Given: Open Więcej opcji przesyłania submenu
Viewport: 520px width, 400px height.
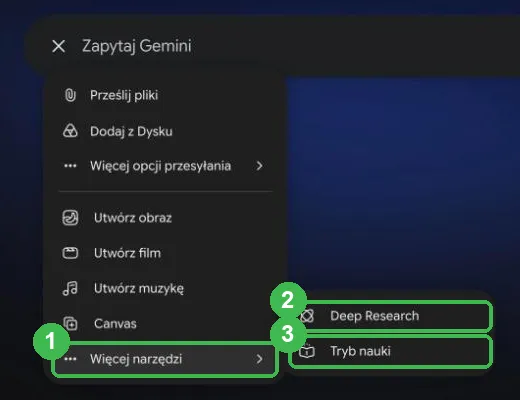Looking at the screenshot, I should (x=165, y=166).
